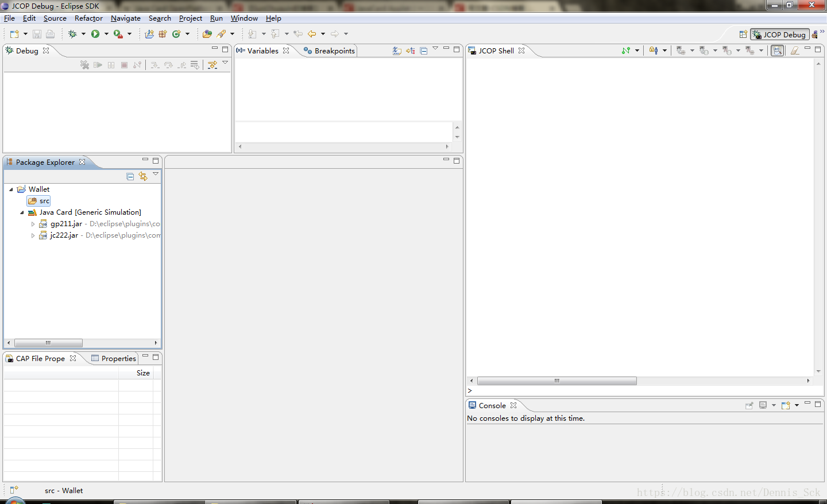Open the Project menu
This screenshot has width=827, height=504.
(x=191, y=18)
